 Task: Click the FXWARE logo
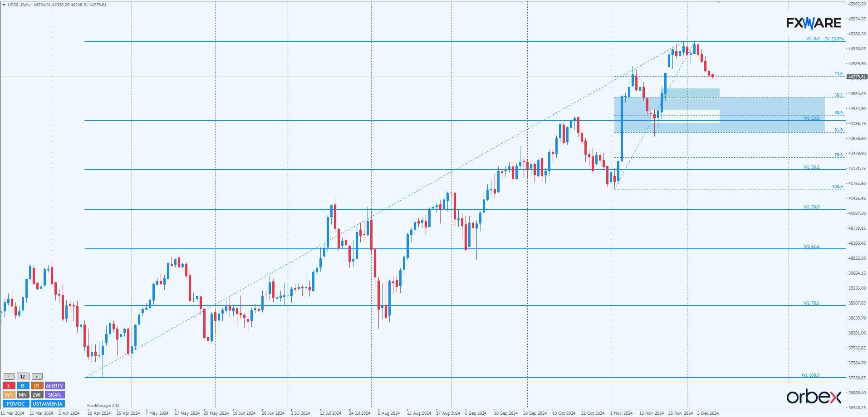814,23
